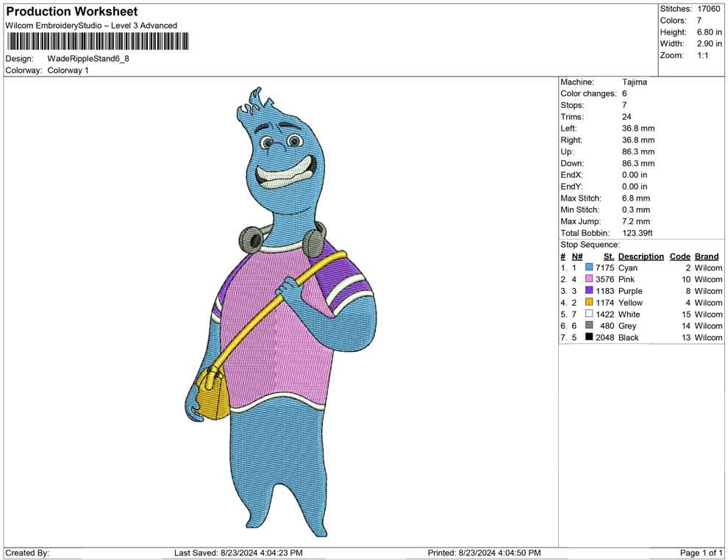This screenshot has height=560, width=728.
Task: Click design name 'WadeRippleStand6_8'
Action: pos(88,59)
